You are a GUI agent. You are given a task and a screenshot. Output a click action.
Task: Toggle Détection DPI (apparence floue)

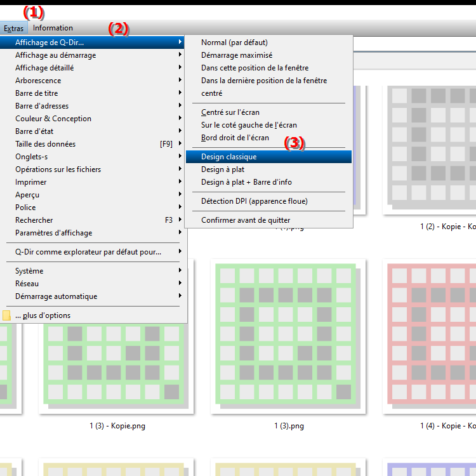point(268,201)
